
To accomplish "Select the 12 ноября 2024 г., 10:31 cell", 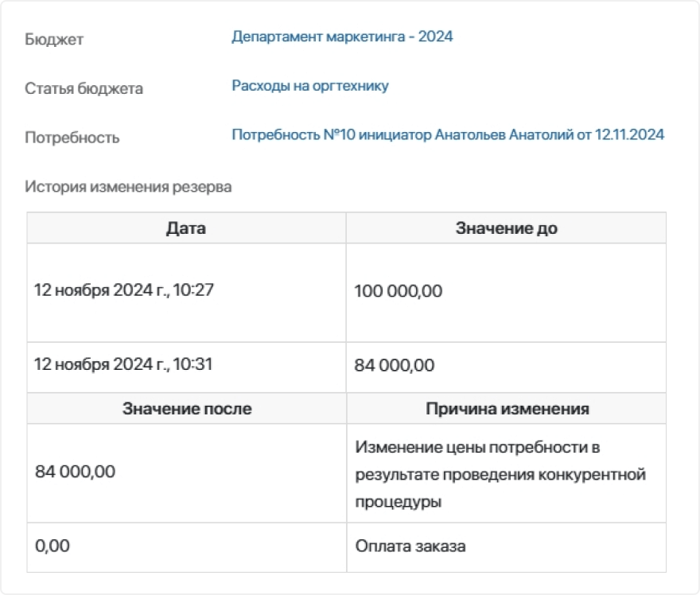I will (x=186, y=367).
